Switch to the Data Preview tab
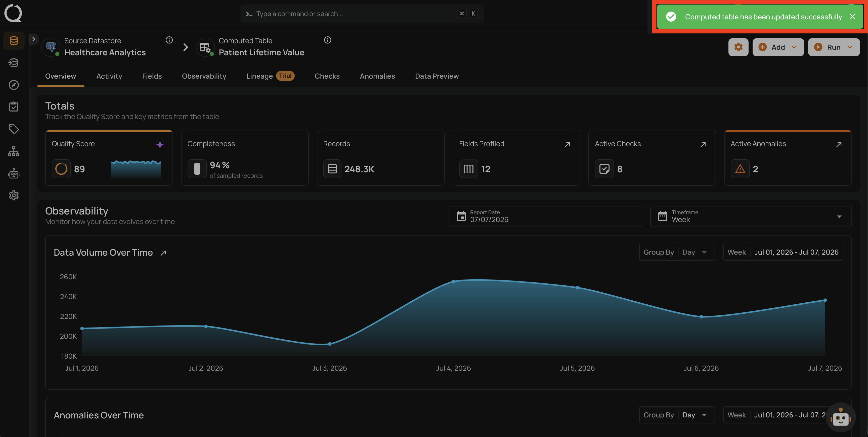The width and height of the screenshot is (868, 437). coord(437,76)
